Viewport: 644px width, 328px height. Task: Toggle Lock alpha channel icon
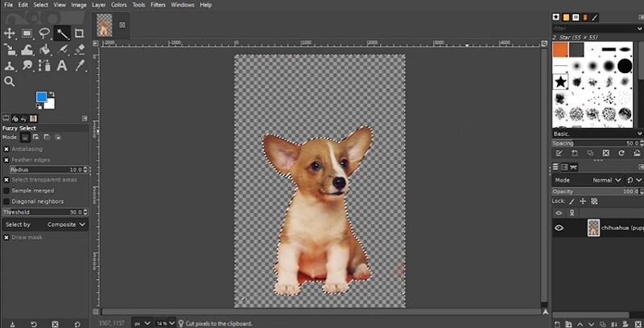[593, 201]
